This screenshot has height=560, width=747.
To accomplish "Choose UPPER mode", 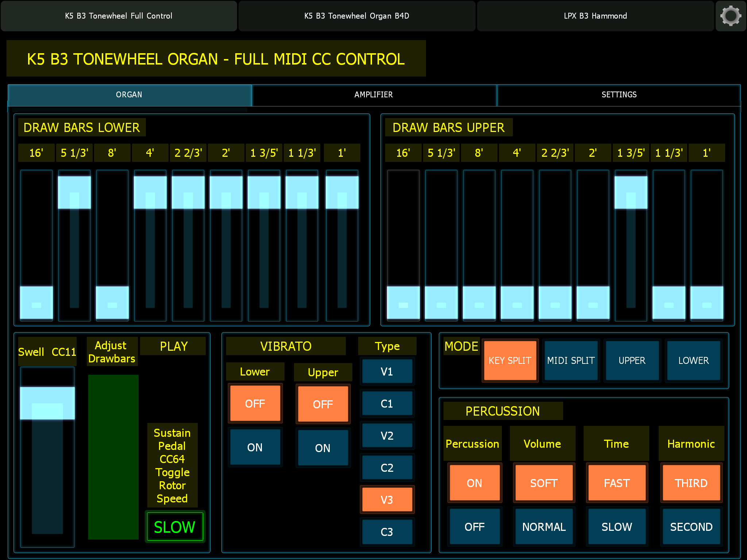I will [x=632, y=361].
